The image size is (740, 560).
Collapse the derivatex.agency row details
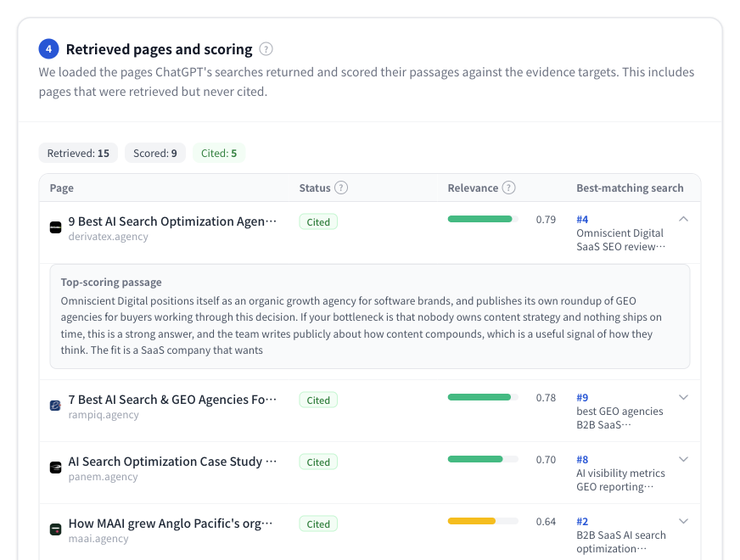tap(683, 220)
